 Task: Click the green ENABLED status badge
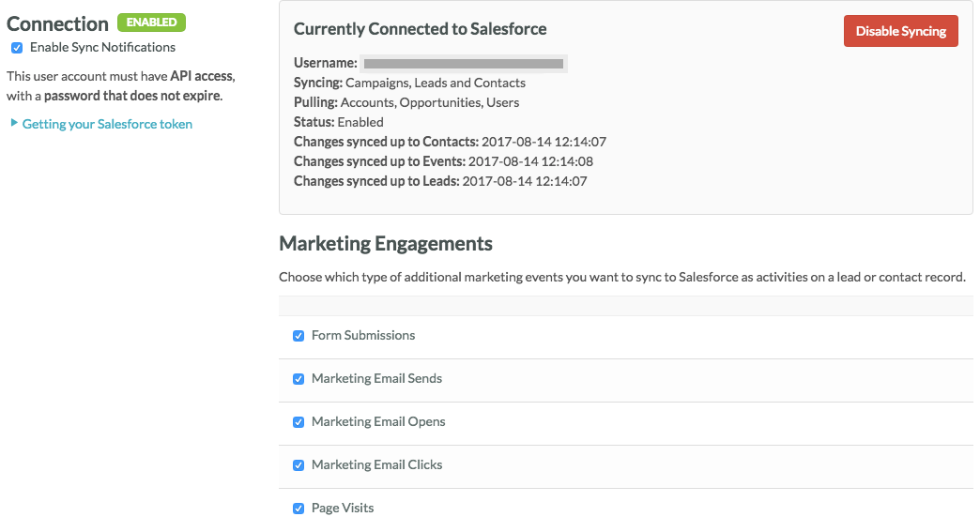click(x=151, y=23)
